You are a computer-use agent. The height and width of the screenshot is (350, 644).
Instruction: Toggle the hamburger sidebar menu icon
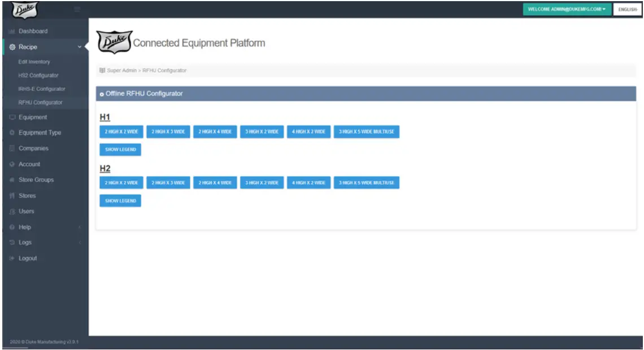77,9
